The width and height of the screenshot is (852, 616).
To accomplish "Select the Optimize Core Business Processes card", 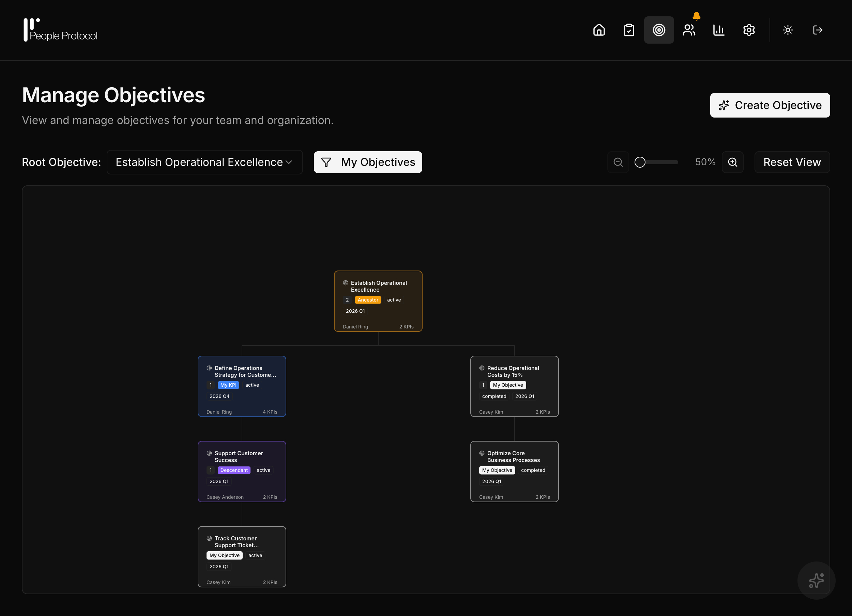I will [x=514, y=472].
